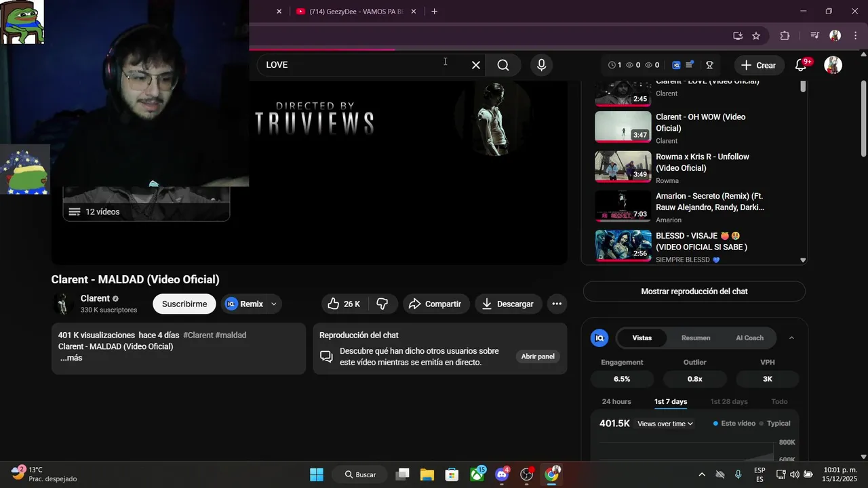This screenshot has width=868, height=488.
Task: Open more actions three-dot button
Action: coord(557,304)
